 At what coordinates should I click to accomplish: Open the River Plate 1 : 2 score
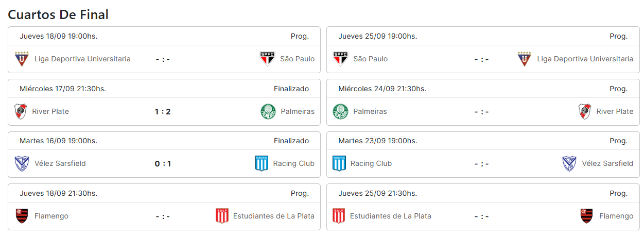(x=163, y=112)
